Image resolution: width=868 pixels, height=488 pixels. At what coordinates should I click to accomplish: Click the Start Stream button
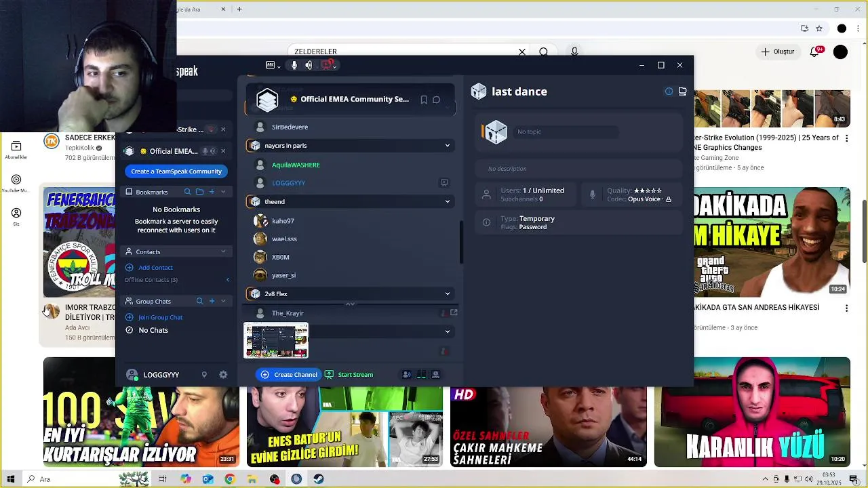coord(349,374)
